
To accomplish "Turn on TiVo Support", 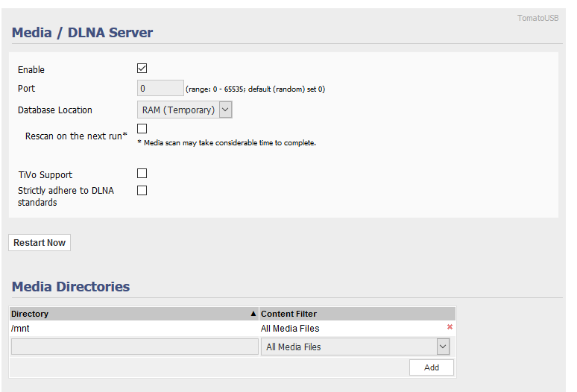I will point(142,173).
